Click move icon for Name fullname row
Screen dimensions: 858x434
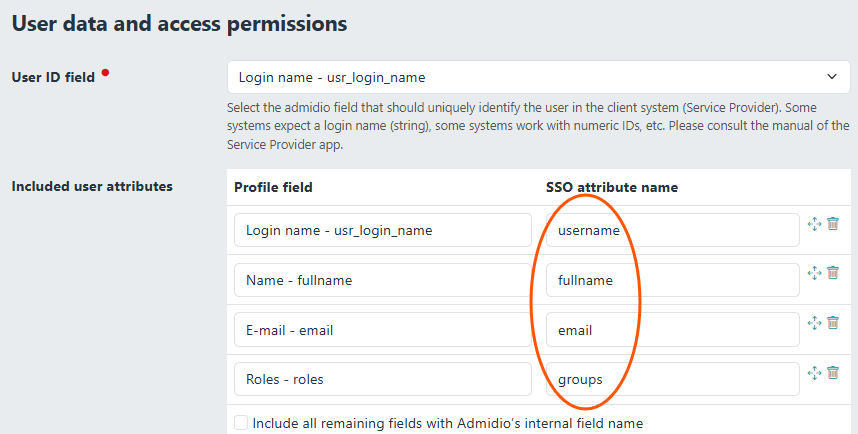(x=814, y=274)
